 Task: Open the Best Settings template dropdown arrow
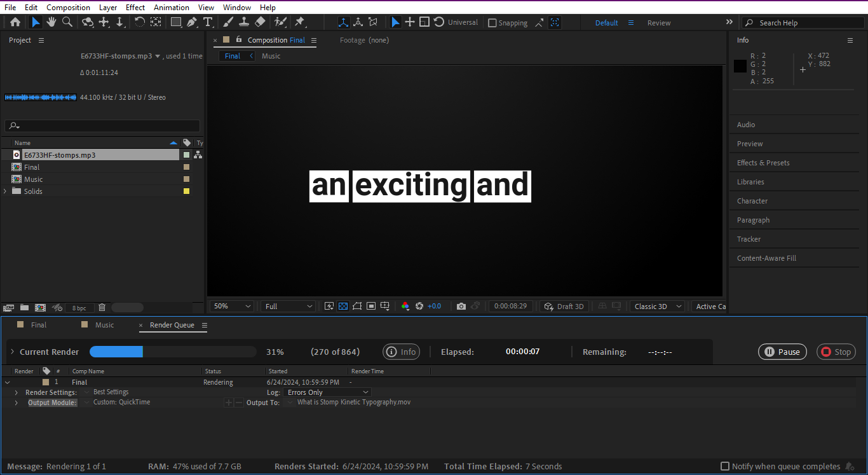pos(87,392)
